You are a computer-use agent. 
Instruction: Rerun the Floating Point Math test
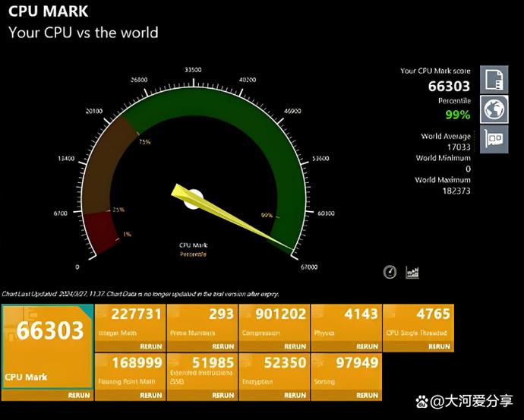151,395
